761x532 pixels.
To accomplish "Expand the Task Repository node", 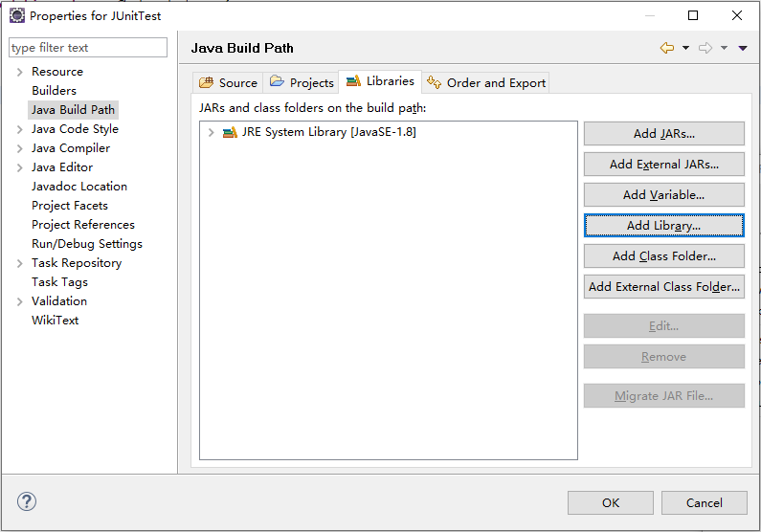I will click(x=19, y=263).
